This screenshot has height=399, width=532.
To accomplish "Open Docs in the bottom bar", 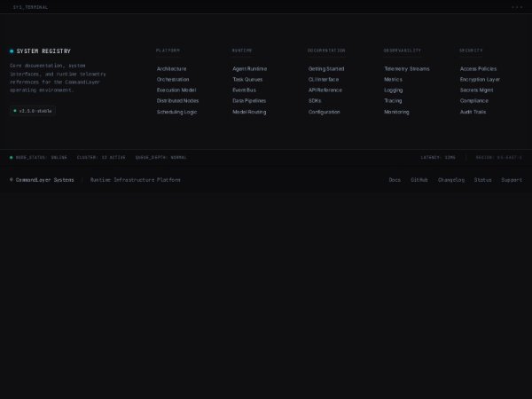I will 395,180.
